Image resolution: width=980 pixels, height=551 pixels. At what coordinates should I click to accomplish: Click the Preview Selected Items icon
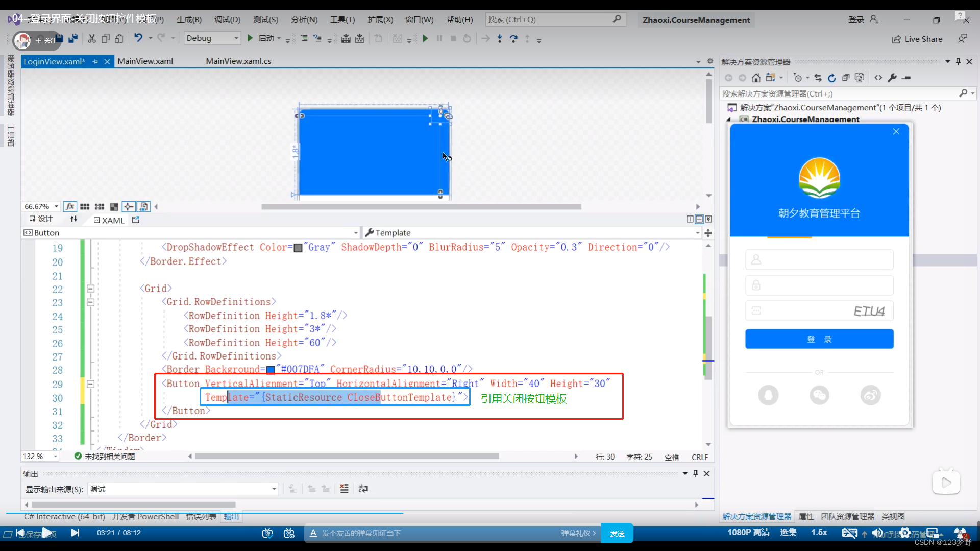(x=906, y=78)
